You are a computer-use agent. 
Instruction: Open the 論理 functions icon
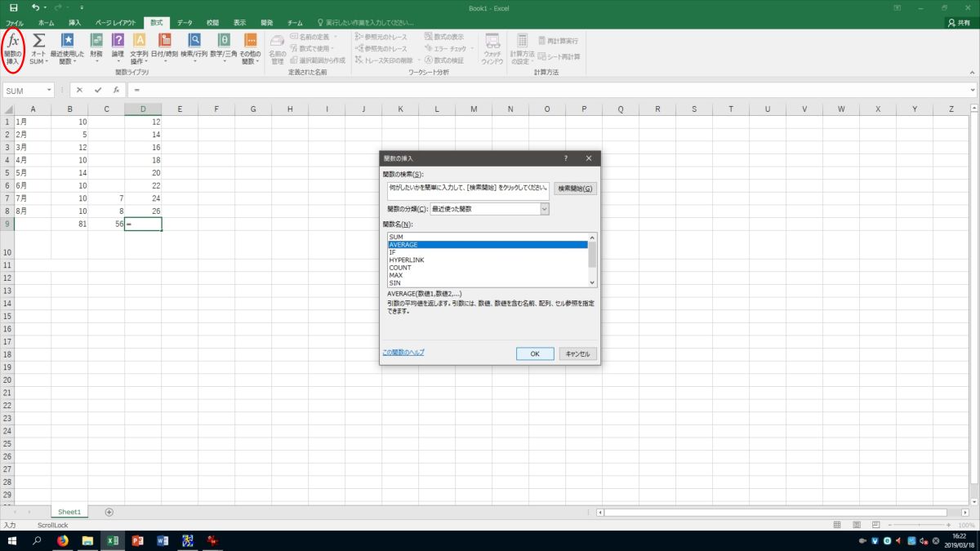point(118,49)
